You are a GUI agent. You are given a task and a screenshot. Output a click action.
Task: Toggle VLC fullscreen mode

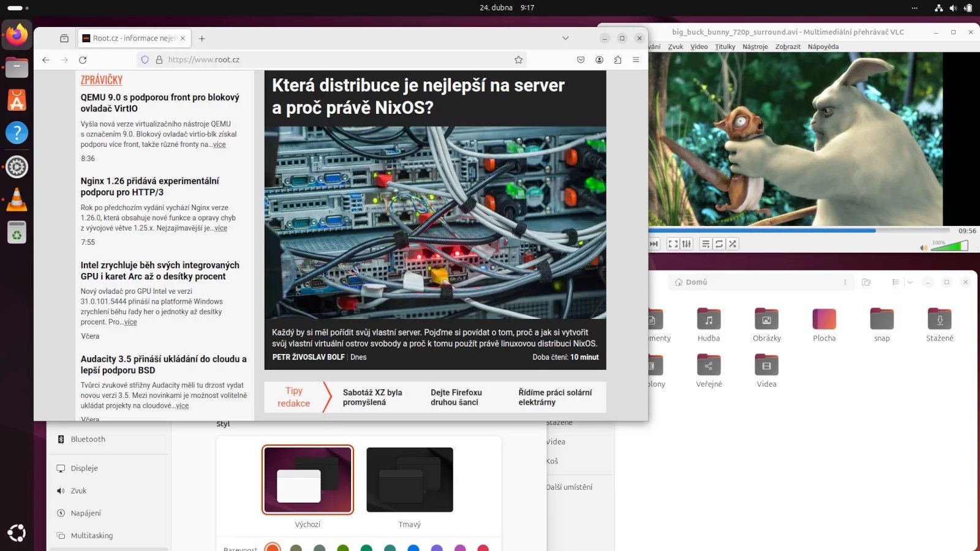(673, 244)
